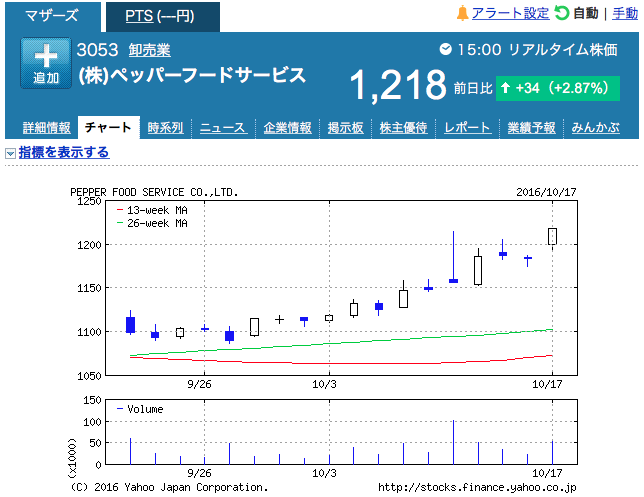Image resolution: width=644 pixels, height=497 pixels.
Task: Click the Volume legend entry
Action: click(140, 409)
